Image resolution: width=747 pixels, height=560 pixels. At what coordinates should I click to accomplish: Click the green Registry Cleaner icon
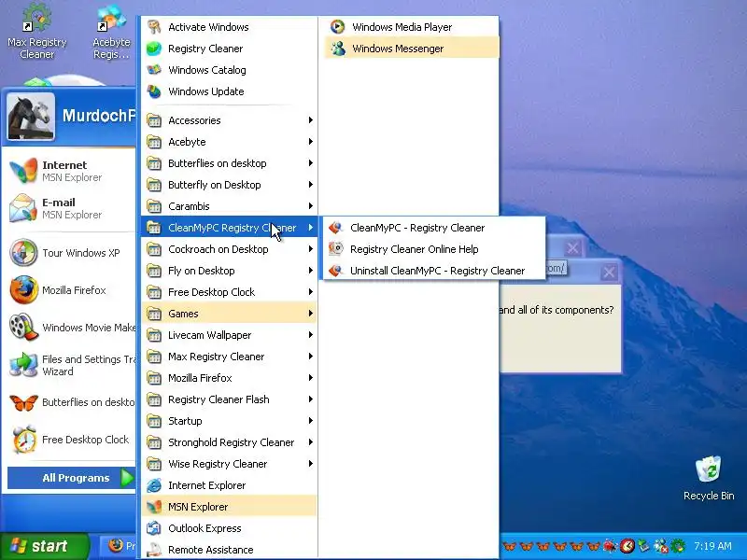pos(154,49)
